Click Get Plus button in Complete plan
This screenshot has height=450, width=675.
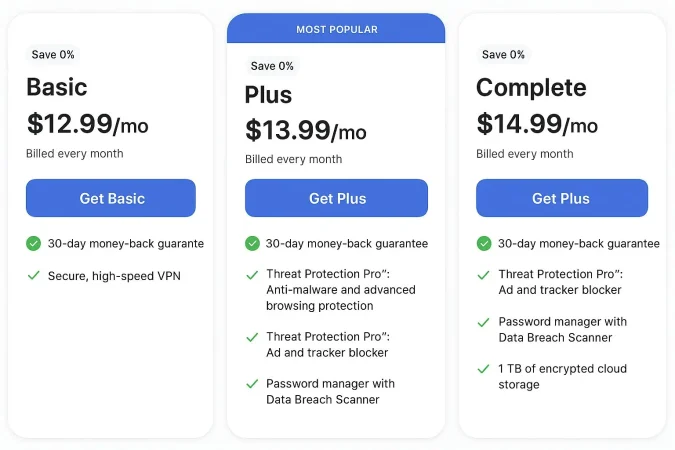coord(561,198)
